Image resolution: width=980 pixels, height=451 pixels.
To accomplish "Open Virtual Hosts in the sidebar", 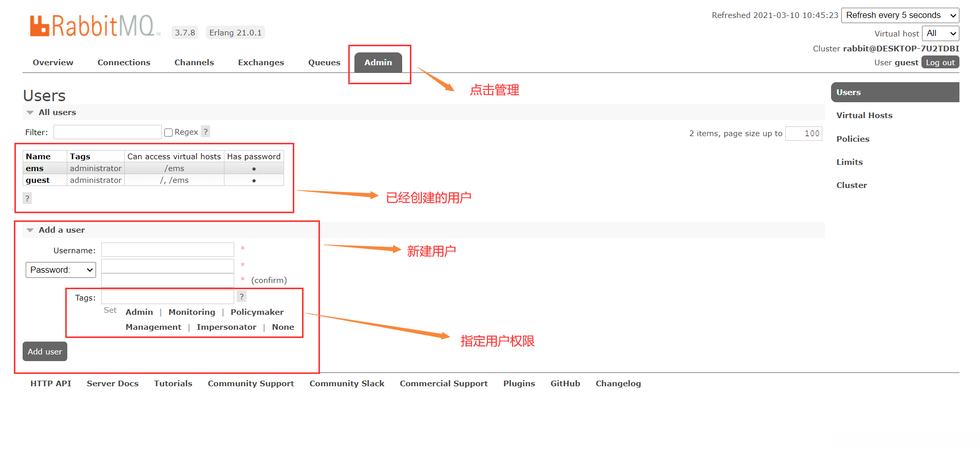I will point(864,116).
